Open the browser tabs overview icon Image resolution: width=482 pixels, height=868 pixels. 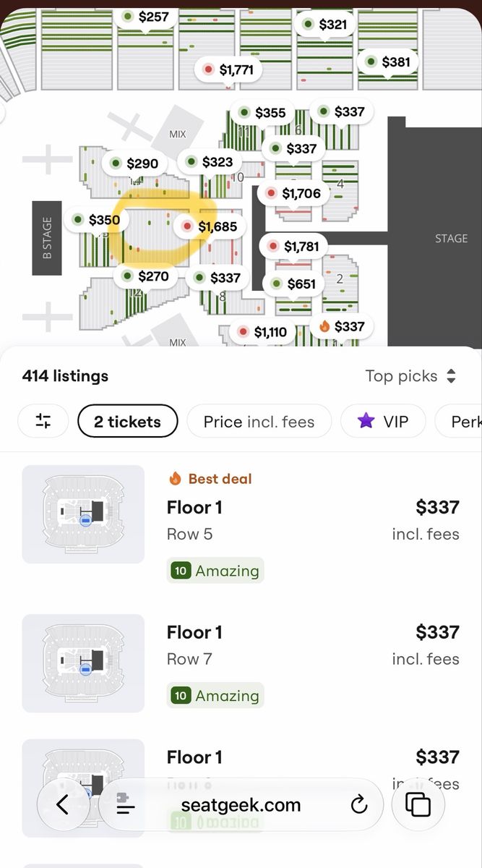418,804
